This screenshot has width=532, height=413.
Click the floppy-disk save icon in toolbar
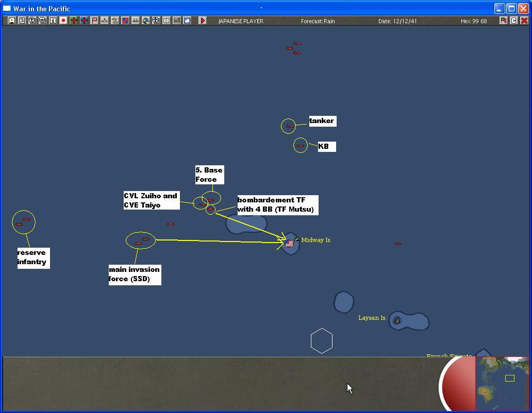(11, 21)
